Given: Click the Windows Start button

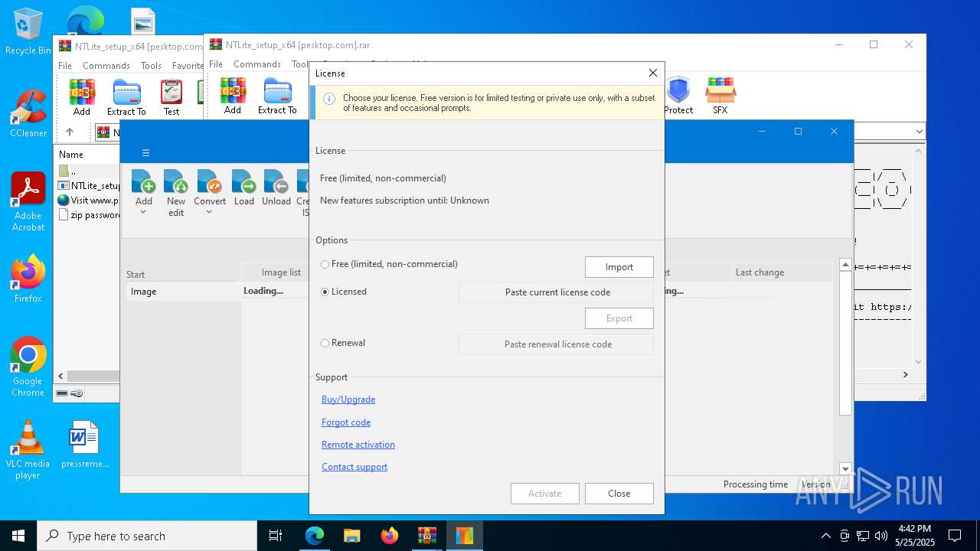Looking at the screenshot, I should pyautogui.click(x=18, y=536).
